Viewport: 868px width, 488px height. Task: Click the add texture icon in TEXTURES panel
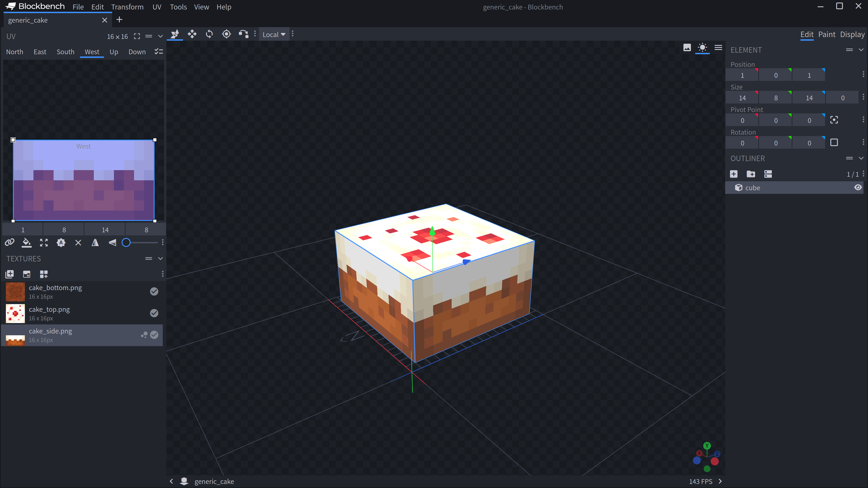click(x=9, y=274)
